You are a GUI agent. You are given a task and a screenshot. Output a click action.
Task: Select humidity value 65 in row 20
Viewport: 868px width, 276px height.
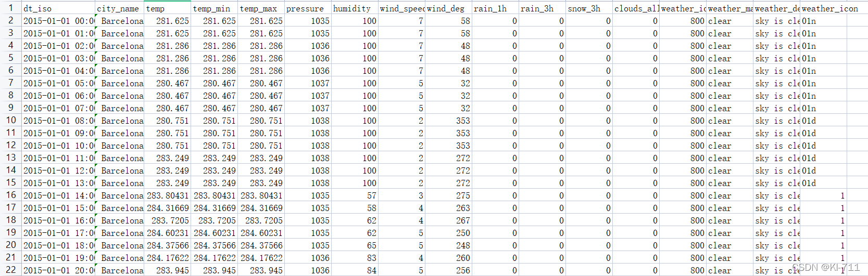pyautogui.click(x=355, y=245)
